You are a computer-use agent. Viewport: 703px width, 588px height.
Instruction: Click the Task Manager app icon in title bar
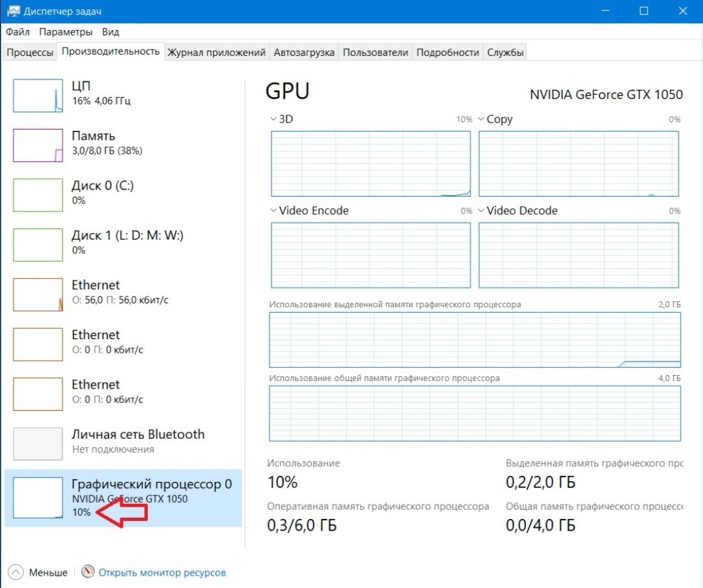click(x=12, y=11)
